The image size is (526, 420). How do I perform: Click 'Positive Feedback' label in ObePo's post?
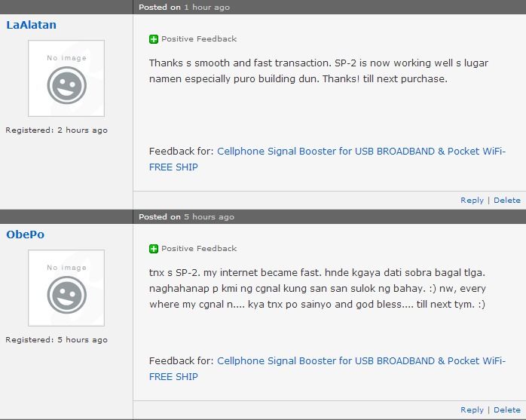tap(199, 249)
